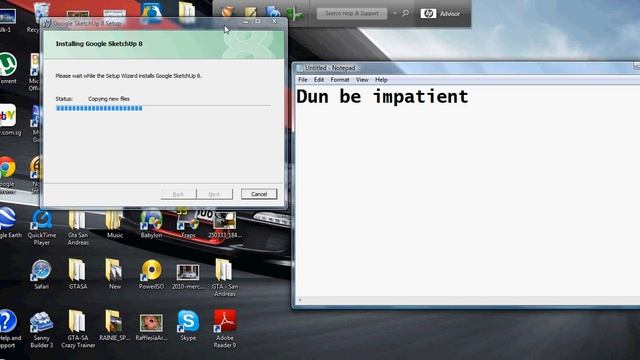Open the GTA-SA Crazy Trainer folder
The height and width of the screenshot is (360, 640).
pos(77,322)
